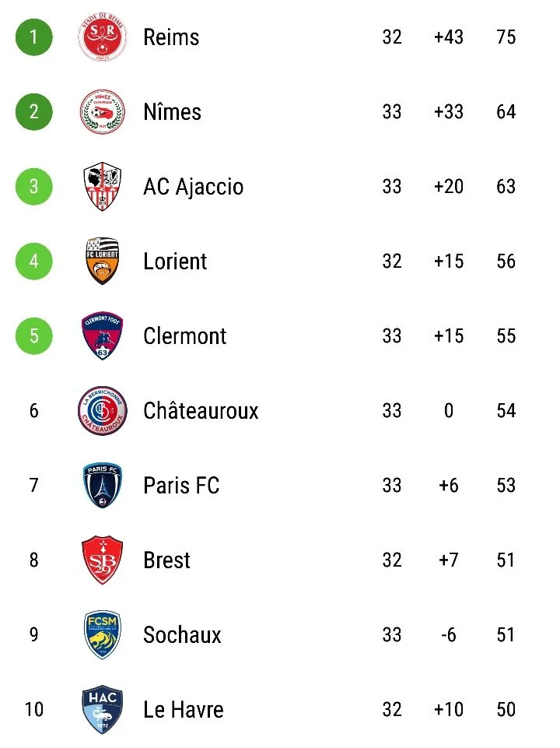Open the Nîmes team page link

(x=172, y=112)
